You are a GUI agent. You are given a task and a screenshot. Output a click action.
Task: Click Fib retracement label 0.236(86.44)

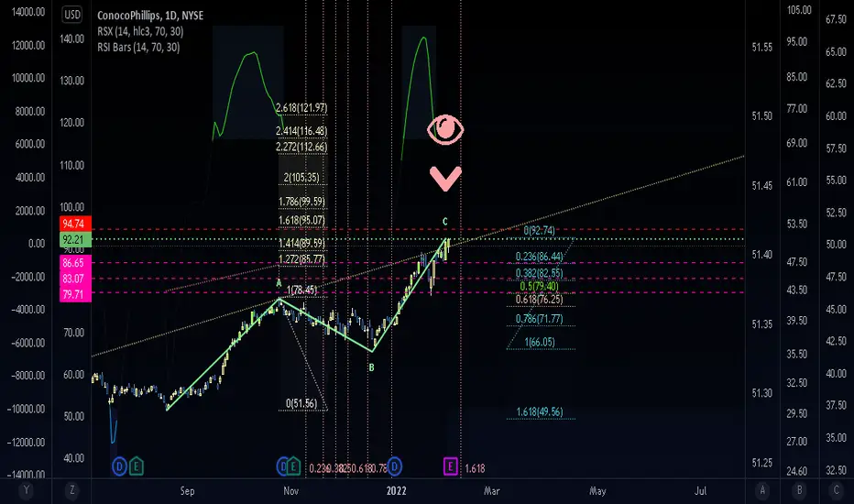pyautogui.click(x=539, y=256)
